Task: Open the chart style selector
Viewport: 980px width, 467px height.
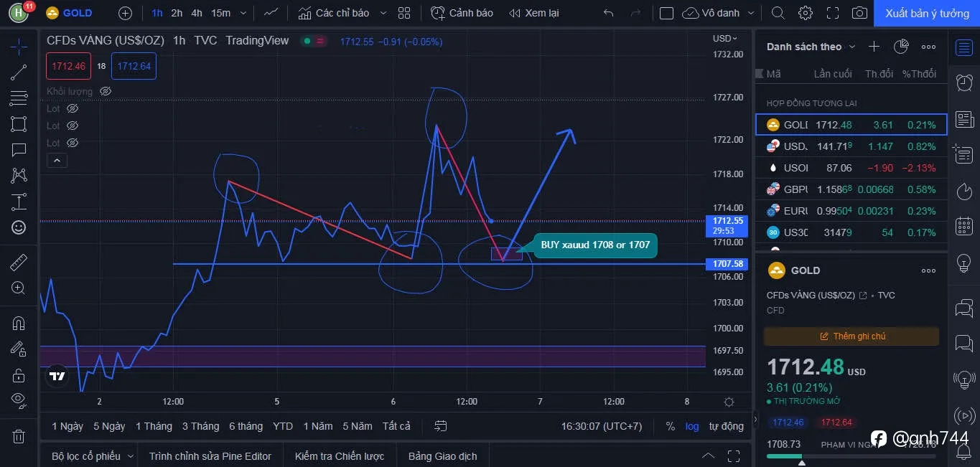Action: pos(271,13)
